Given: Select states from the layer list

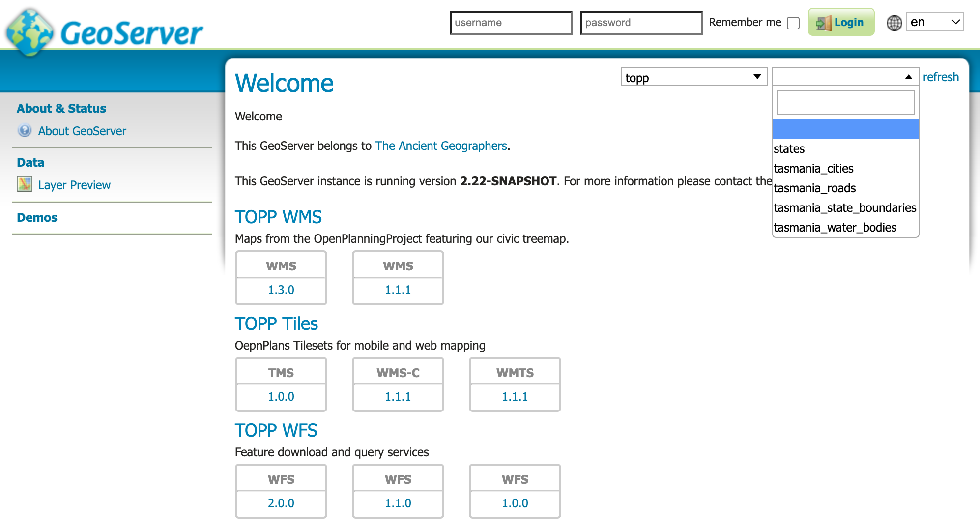Looking at the screenshot, I should pos(845,148).
